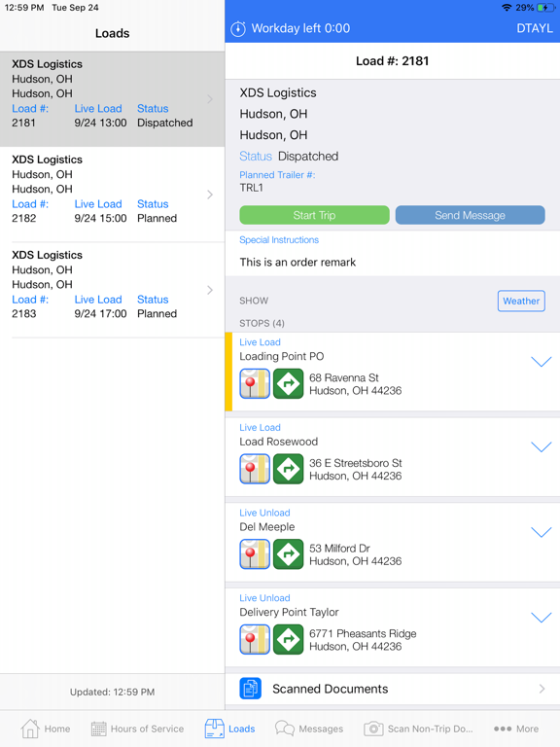Open map for 6771 Pheasants Ridge
This screenshot has height=747, width=560.
click(255, 639)
